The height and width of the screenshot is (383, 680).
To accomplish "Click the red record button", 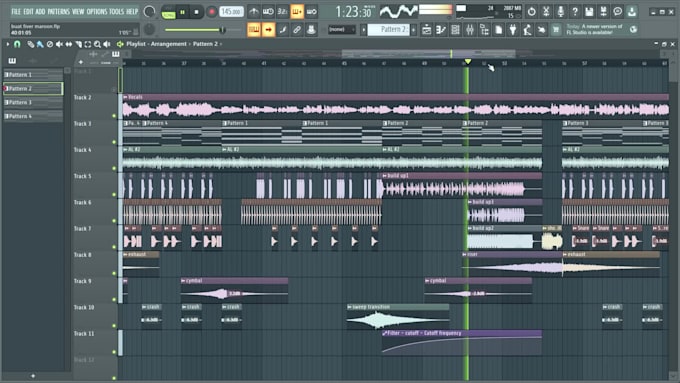I will pyautogui.click(x=212, y=12).
